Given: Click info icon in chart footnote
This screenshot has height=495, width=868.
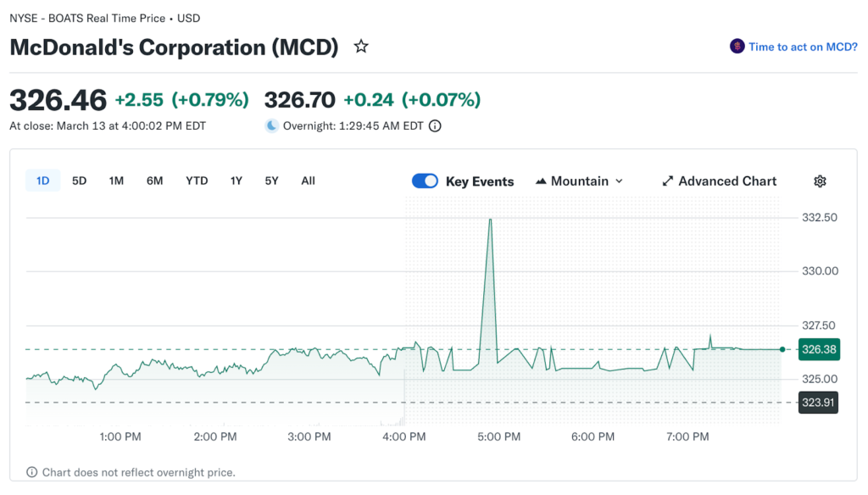Looking at the screenshot, I should (x=32, y=472).
